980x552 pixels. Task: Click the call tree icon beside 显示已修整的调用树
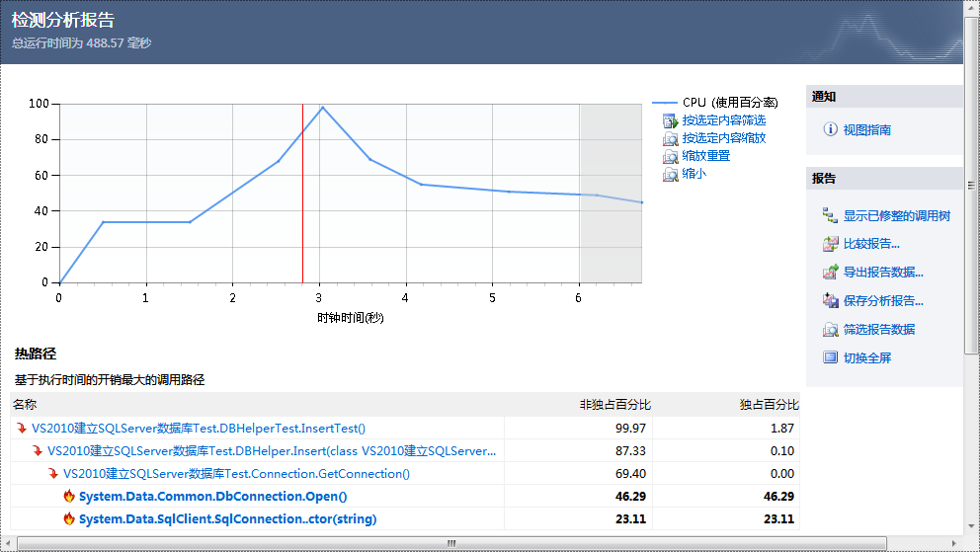click(x=830, y=215)
